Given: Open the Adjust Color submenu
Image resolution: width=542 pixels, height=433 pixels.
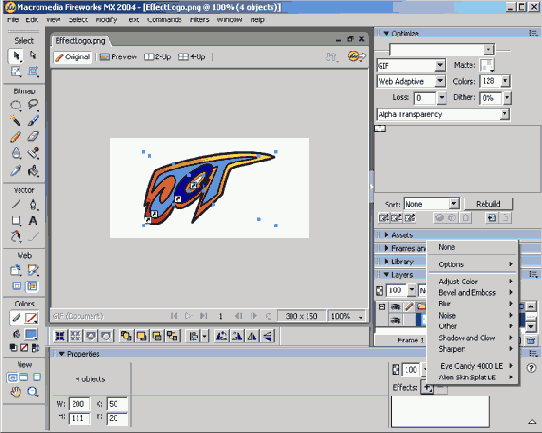Looking at the screenshot, I should click(x=473, y=281).
